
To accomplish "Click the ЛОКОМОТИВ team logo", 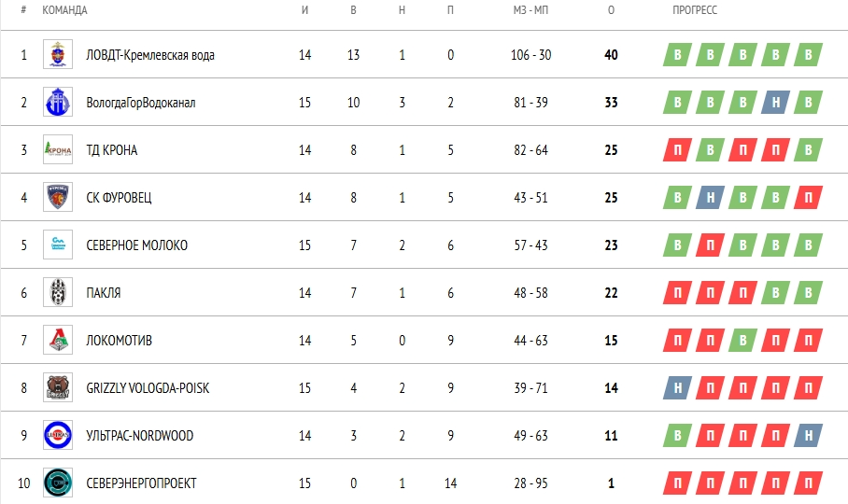I will [58, 340].
